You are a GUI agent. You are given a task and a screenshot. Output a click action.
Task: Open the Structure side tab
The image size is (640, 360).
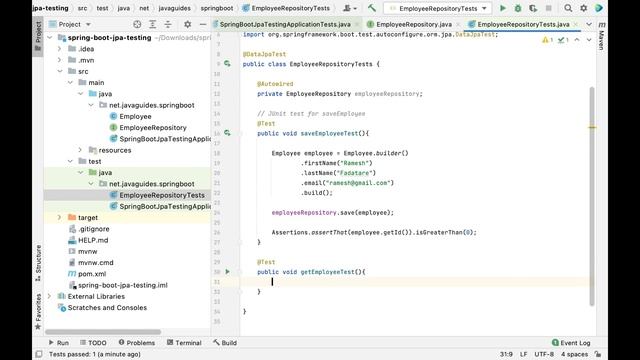(38, 262)
